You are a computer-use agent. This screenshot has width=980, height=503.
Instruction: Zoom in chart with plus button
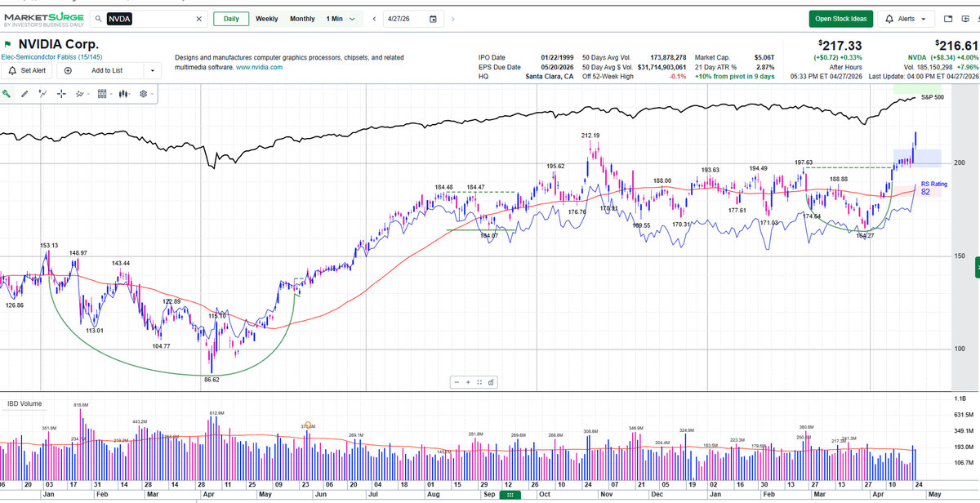coord(468,382)
